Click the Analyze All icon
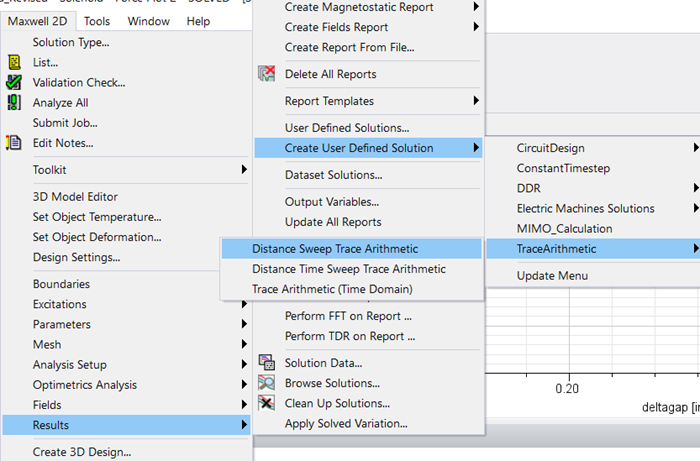 (14, 103)
